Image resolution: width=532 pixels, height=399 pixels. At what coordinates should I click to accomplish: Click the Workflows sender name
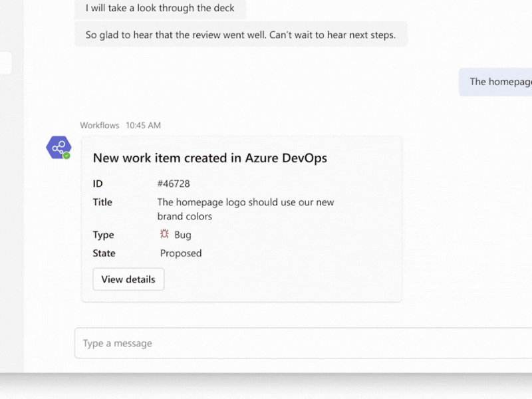point(100,125)
